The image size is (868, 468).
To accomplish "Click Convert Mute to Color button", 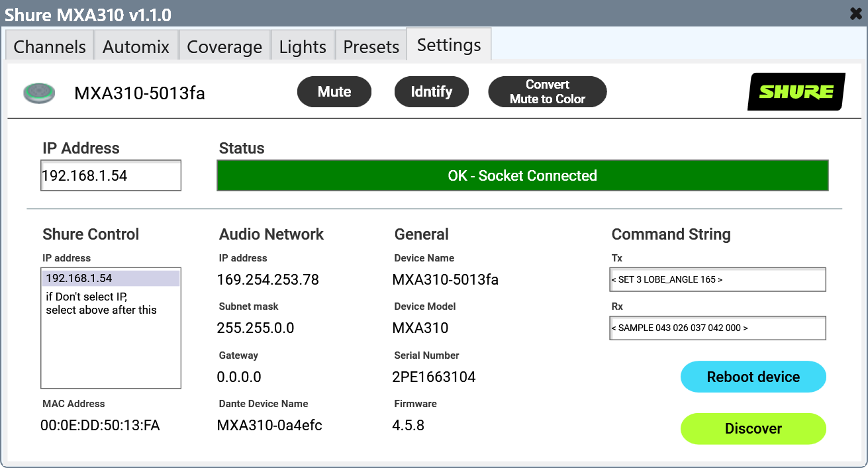I will pos(548,91).
